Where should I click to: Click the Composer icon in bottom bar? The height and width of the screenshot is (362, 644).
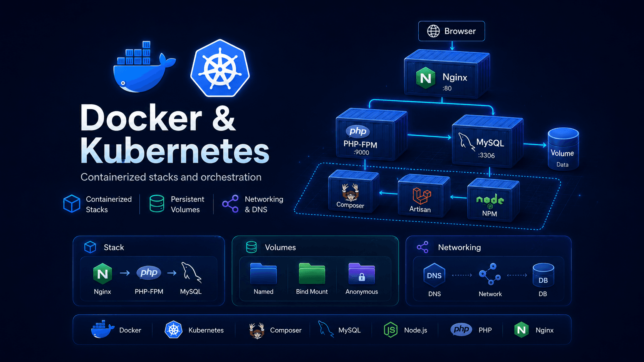257,330
